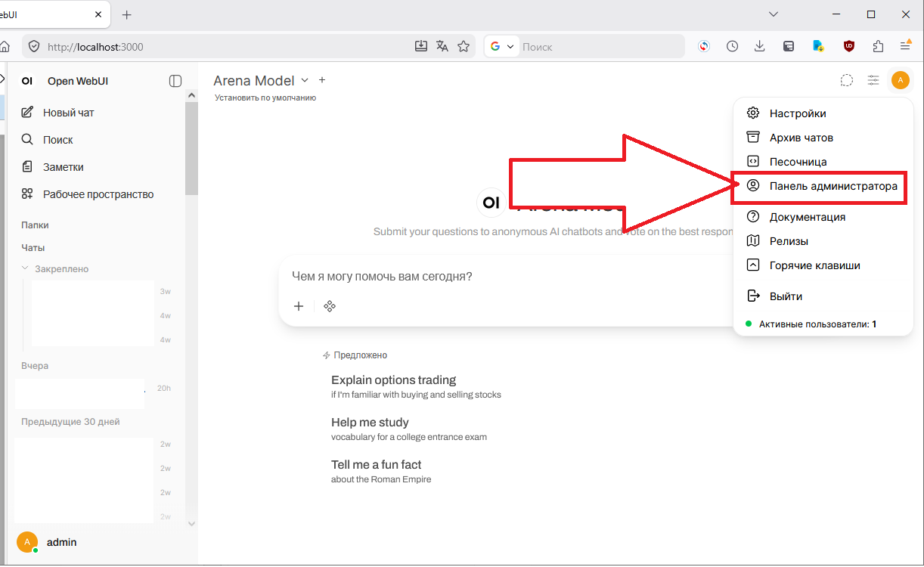
Task: Open Архив чатов menu entry
Action: [823, 138]
